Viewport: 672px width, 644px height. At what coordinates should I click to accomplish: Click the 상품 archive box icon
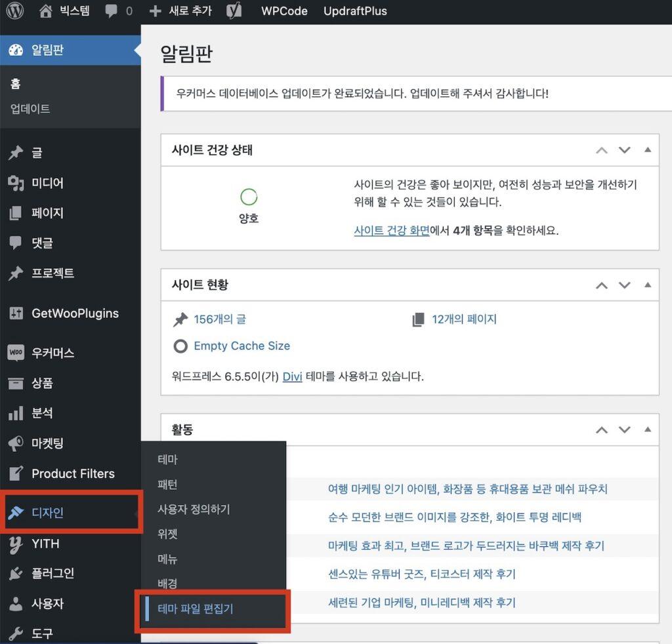click(x=16, y=383)
